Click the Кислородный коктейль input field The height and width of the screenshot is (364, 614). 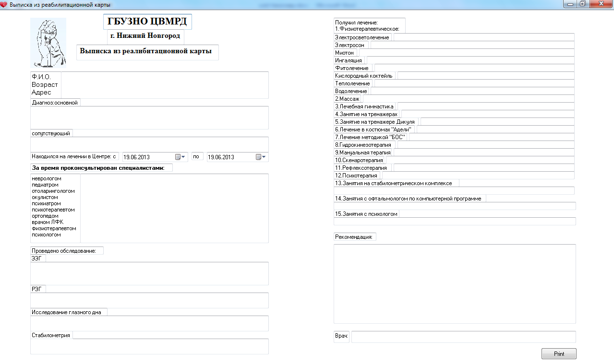[486, 75]
